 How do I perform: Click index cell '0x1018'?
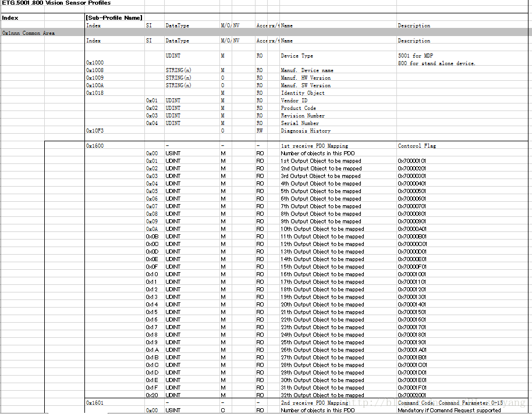tap(95, 93)
